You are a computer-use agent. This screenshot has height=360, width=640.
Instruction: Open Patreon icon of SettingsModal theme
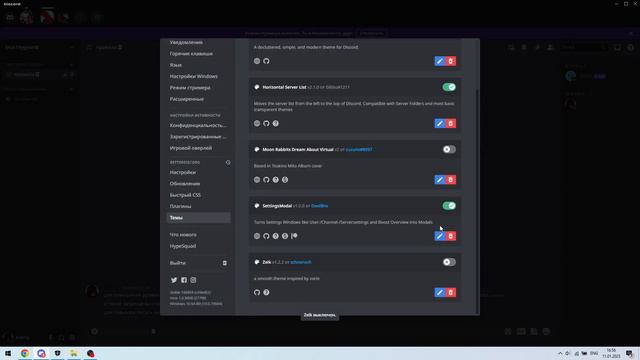(x=294, y=236)
